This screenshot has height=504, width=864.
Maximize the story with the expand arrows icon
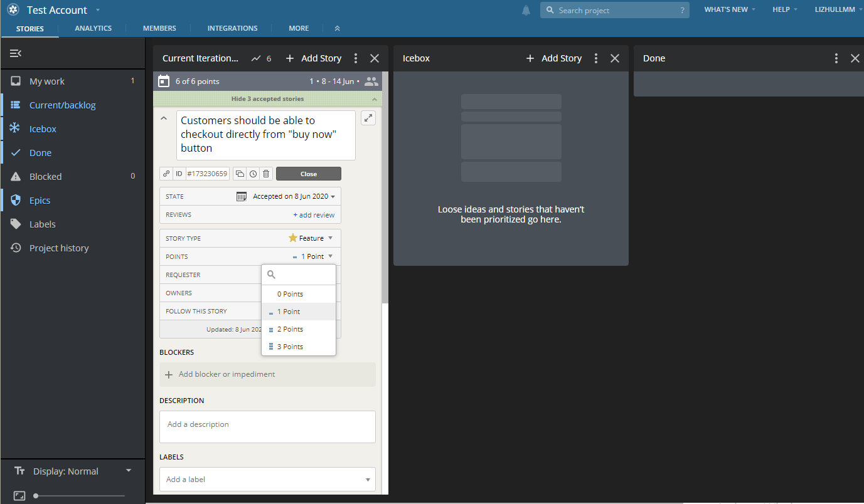tap(368, 118)
